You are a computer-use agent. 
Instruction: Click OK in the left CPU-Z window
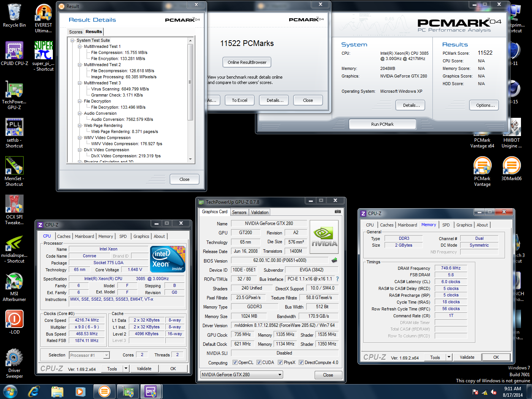173,369
